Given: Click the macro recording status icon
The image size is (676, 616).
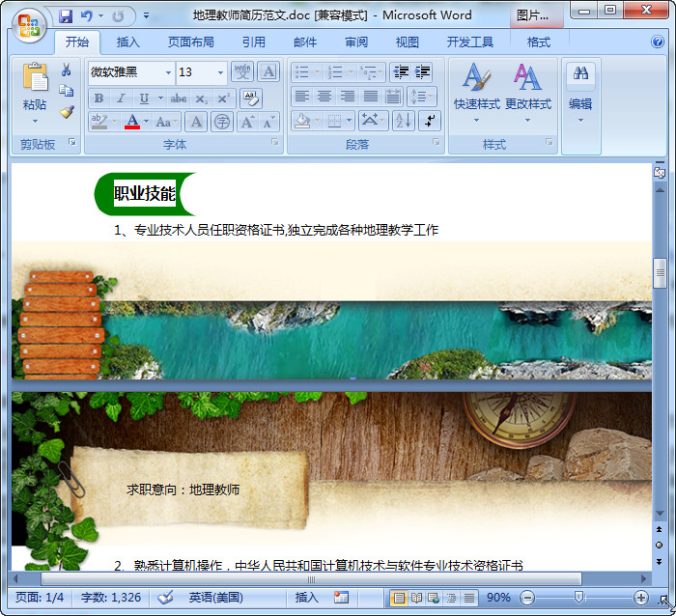Looking at the screenshot, I should (341, 598).
